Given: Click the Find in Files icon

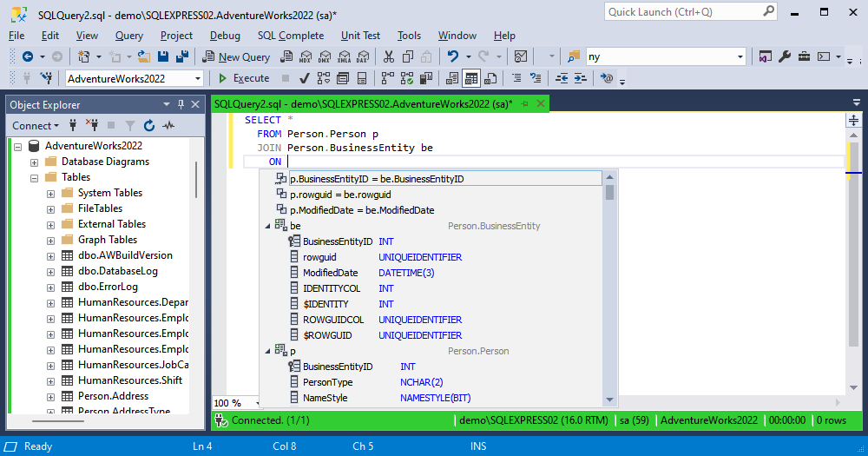Looking at the screenshot, I should 574,56.
